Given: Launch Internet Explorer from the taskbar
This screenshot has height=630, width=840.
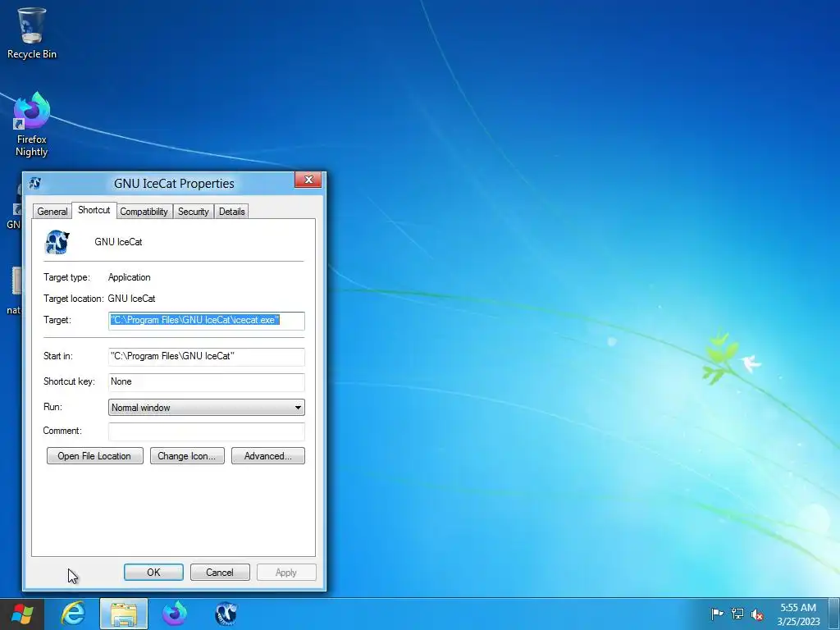Looking at the screenshot, I should (x=73, y=614).
